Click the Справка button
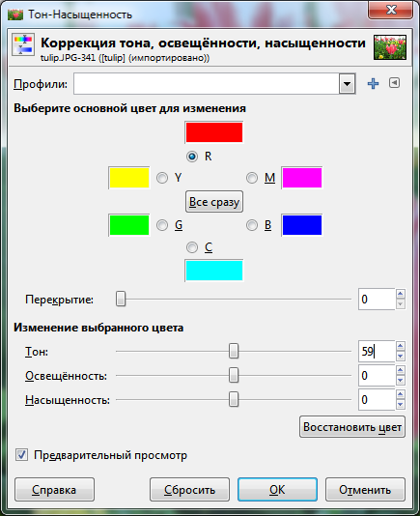 click(x=54, y=490)
